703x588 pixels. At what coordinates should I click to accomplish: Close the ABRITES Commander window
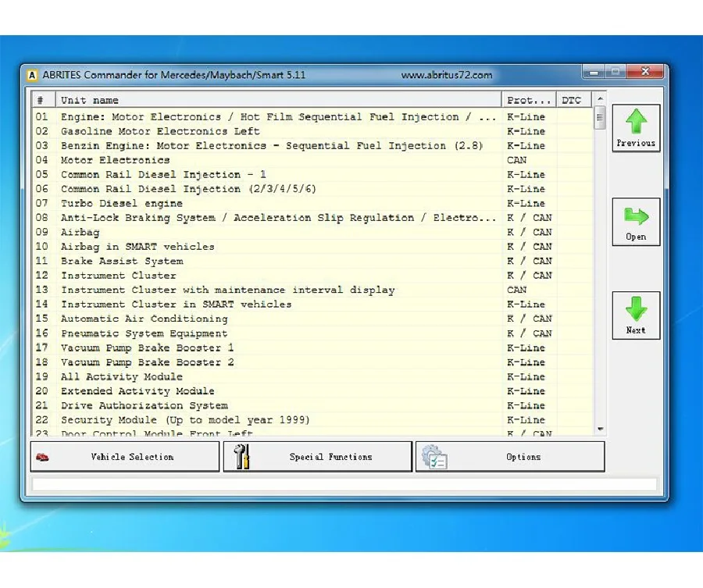click(644, 72)
